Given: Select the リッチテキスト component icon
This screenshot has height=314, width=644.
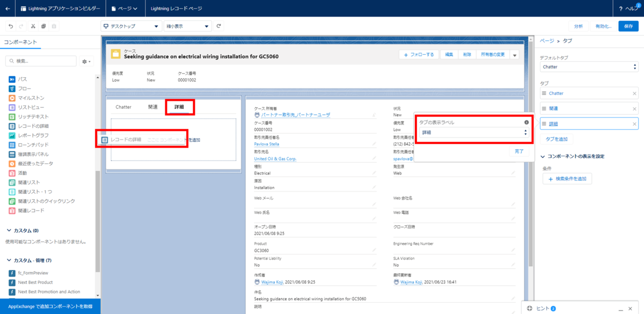Looking at the screenshot, I should tap(12, 116).
